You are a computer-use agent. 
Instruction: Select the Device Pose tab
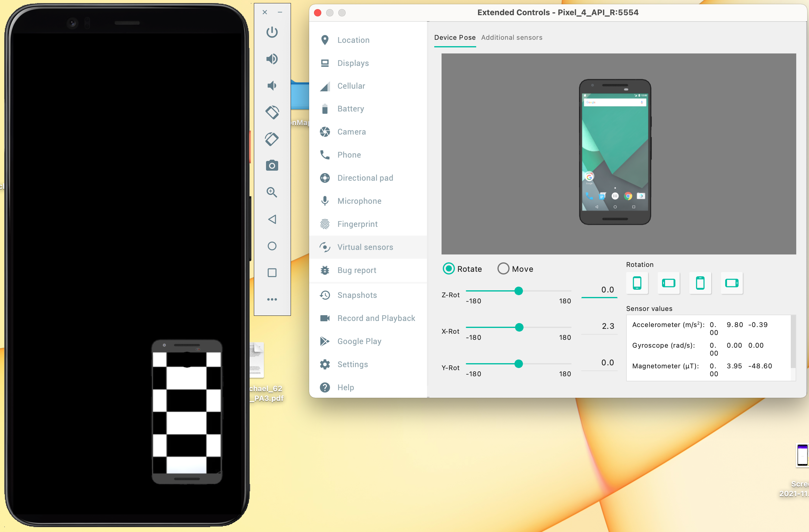[x=455, y=37]
